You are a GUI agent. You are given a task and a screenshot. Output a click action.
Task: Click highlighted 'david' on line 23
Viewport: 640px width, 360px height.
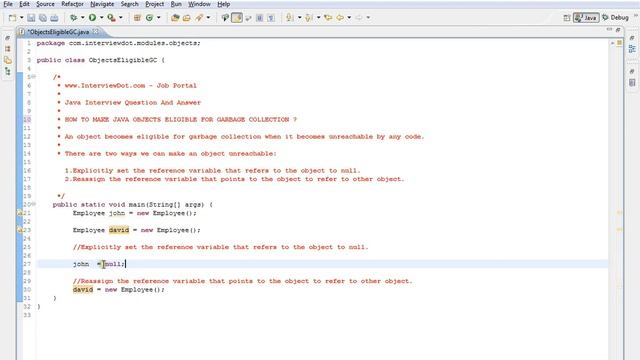click(x=119, y=230)
